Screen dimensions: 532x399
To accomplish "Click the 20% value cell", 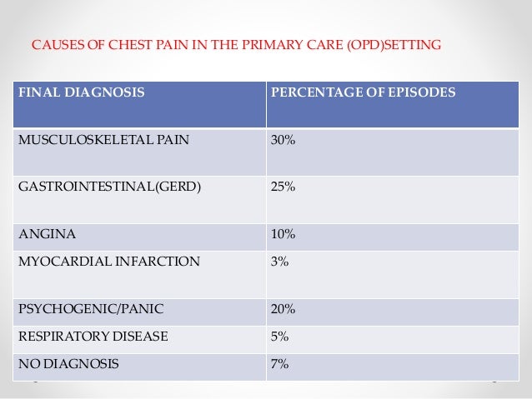I will coord(393,312).
